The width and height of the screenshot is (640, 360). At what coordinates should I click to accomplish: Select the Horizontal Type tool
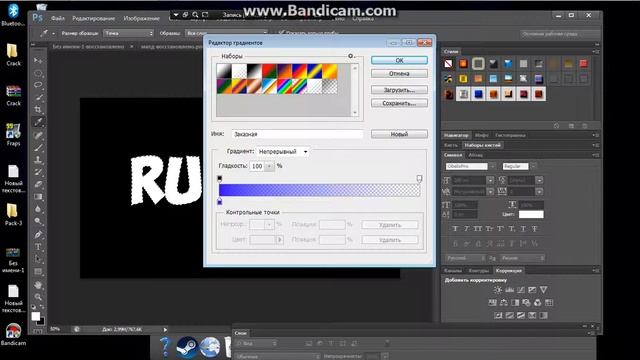[38, 247]
